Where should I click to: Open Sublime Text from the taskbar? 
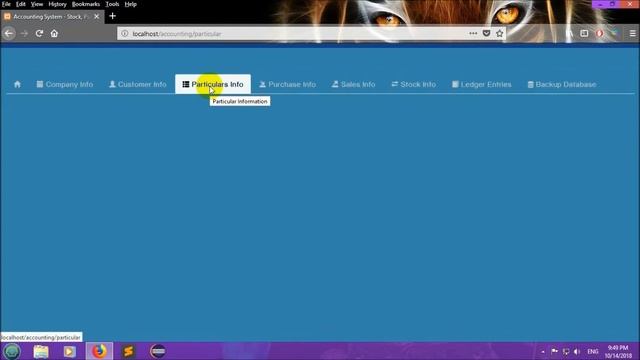tap(128, 351)
